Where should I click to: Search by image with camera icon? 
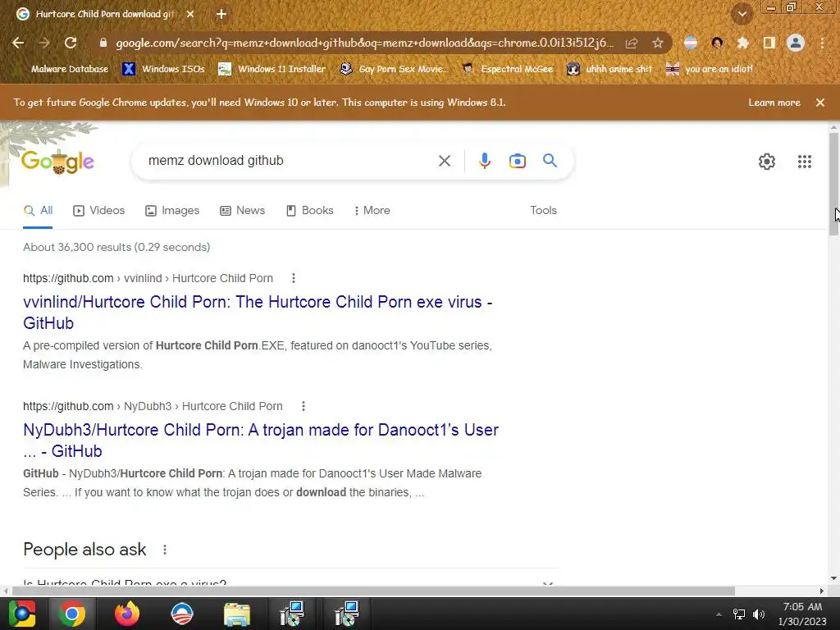(x=518, y=161)
